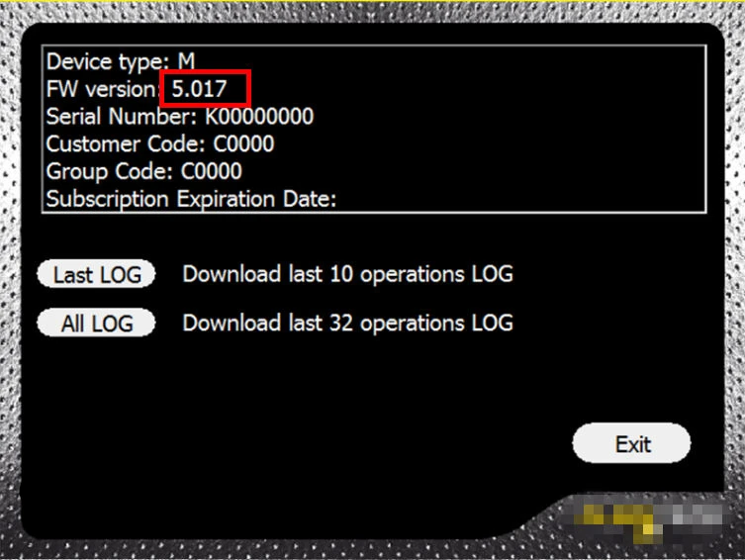Image resolution: width=745 pixels, height=560 pixels.
Task: Click the Subscription Expiration Date line
Action: pyautogui.click(x=191, y=199)
